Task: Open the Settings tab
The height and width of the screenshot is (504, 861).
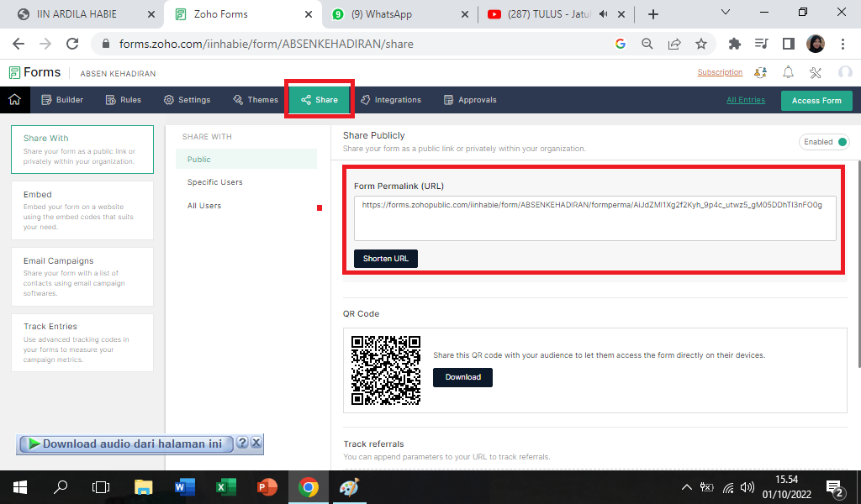Action: 188,100
